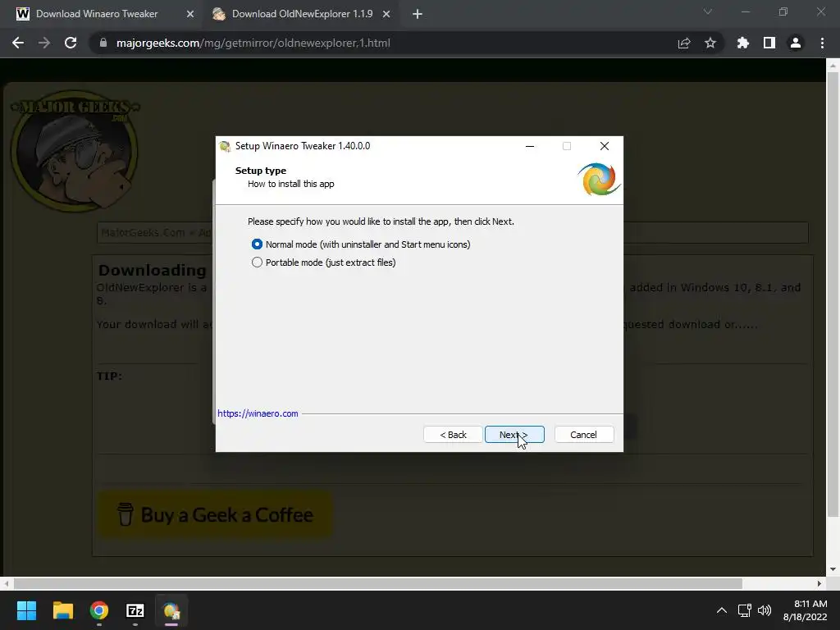Click scroll right arrow on horizontal scrollbar
The width and height of the screenshot is (840, 630).
point(819,583)
